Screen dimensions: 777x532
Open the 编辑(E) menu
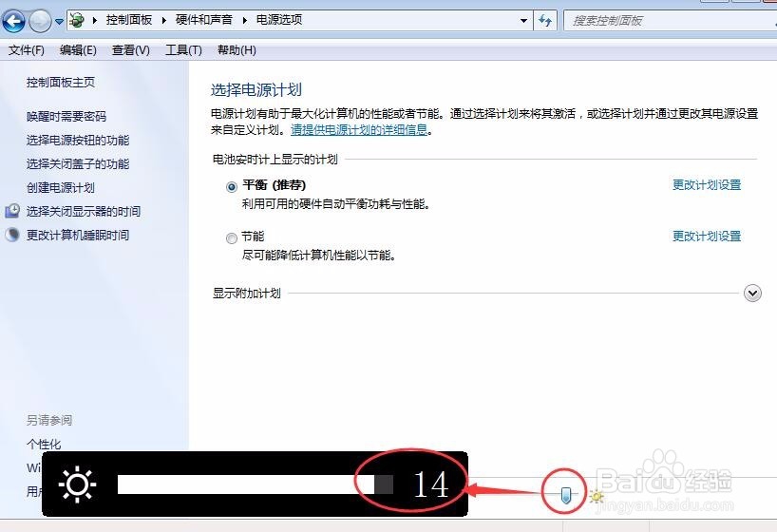(x=78, y=50)
